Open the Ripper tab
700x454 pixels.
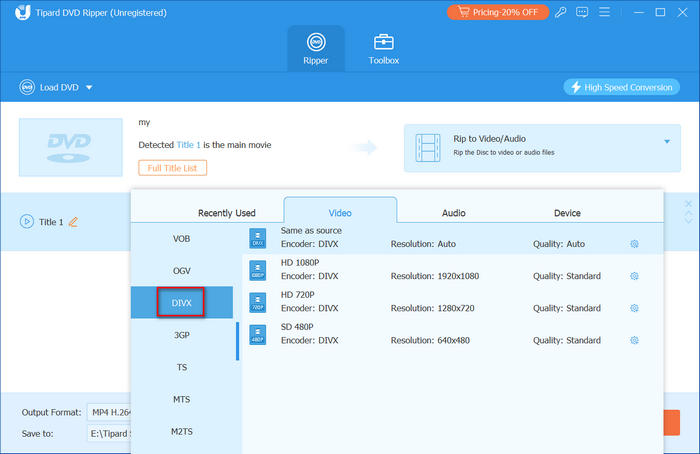(x=316, y=49)
